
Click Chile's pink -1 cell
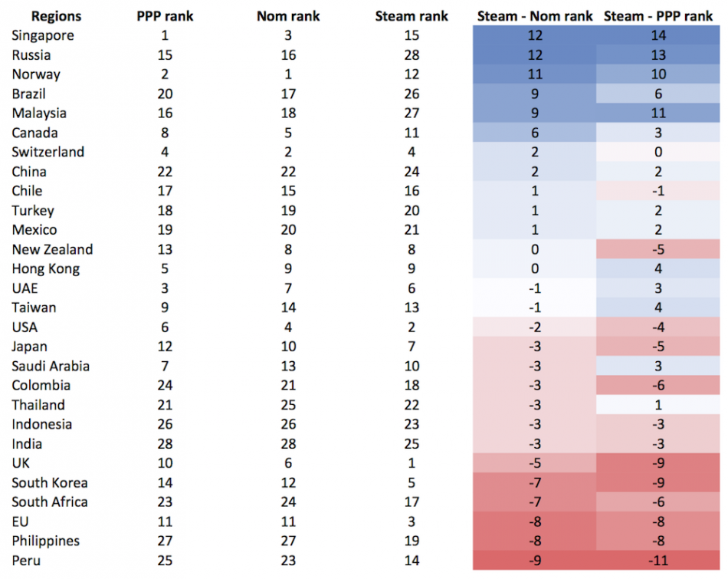coord(659,191)
